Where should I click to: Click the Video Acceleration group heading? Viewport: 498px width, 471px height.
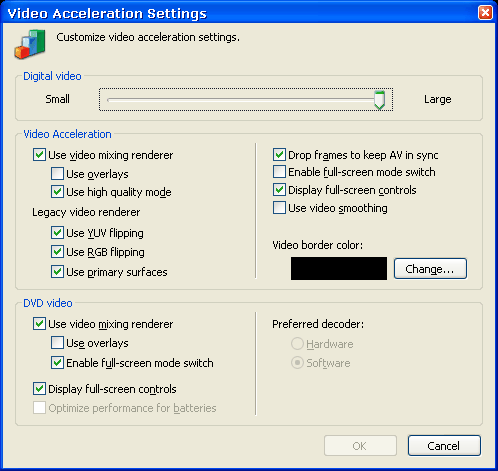point(67,134)
